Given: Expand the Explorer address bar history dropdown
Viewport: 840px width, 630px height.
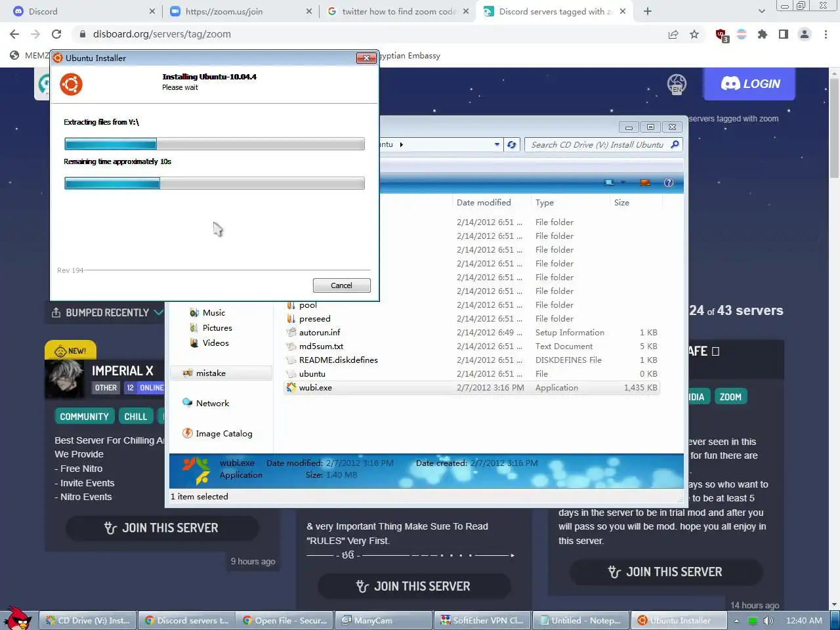Looking at the screenshot, I should [x=497, y=144].
